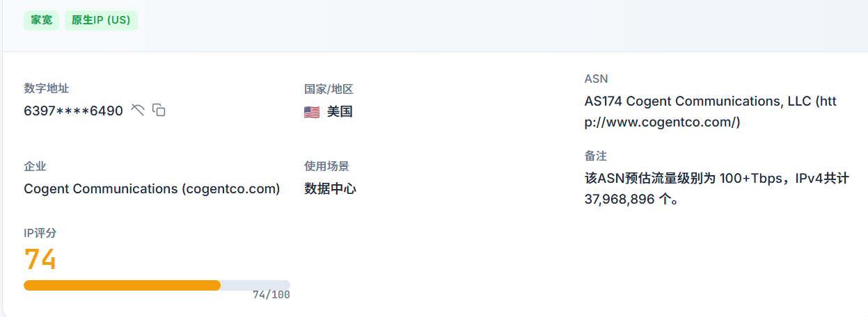Click the 原生IP (US) tag
This screenshot has height=317, width=868.
[101, 20]
